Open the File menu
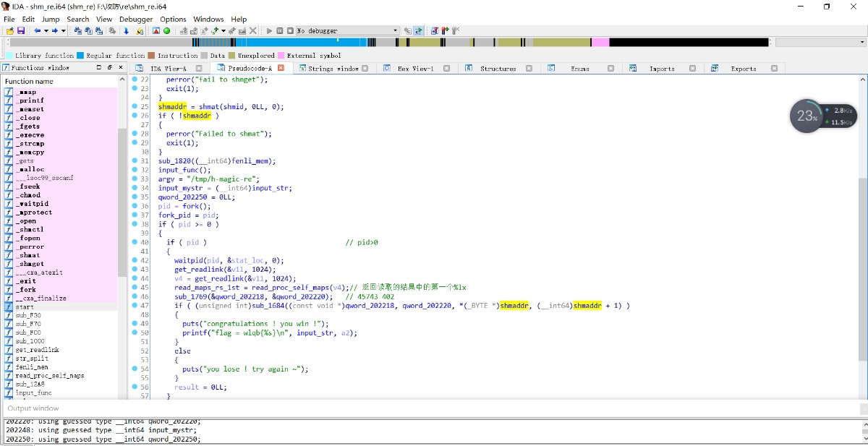This screenshot has width=868, height=446. click(x=9, y=19)
